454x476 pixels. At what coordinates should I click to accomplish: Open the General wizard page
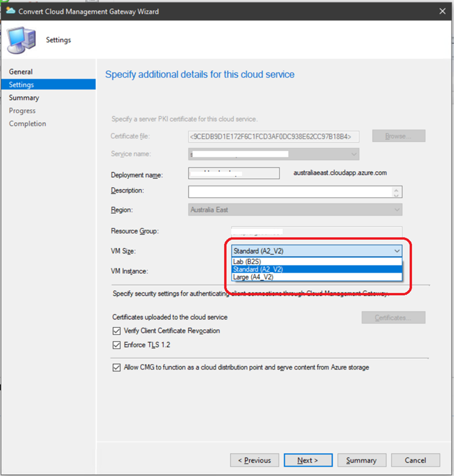(21, 72)
